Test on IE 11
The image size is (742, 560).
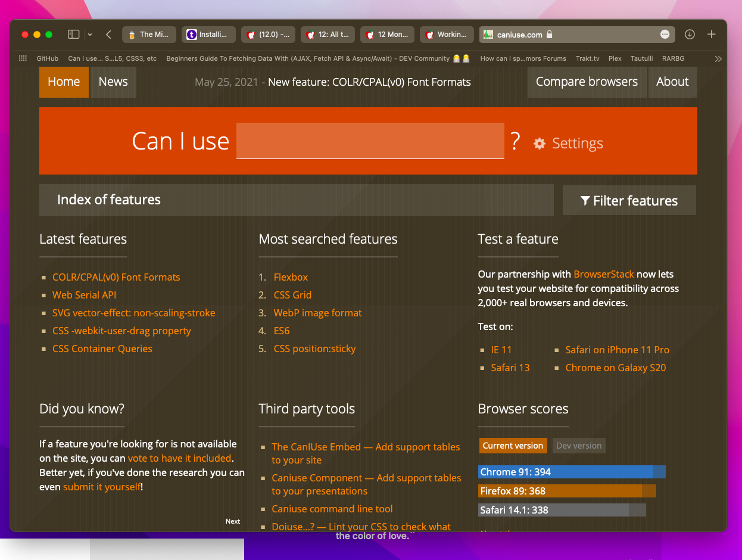pyautogui.click(x=501, y=350)
